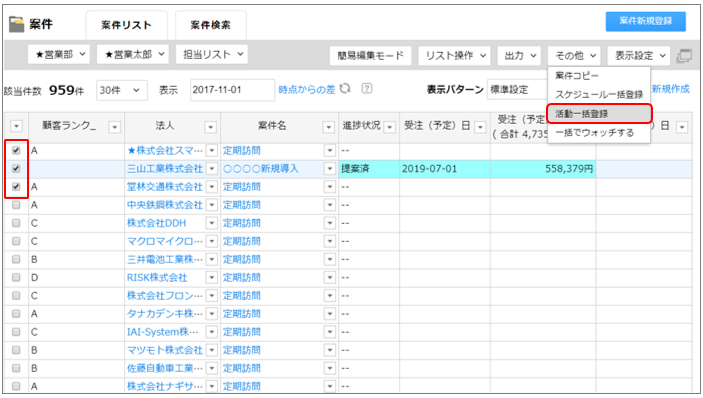Click the 2017-11-01 date input field
This screenshot has width=703, height=398.
232,90
